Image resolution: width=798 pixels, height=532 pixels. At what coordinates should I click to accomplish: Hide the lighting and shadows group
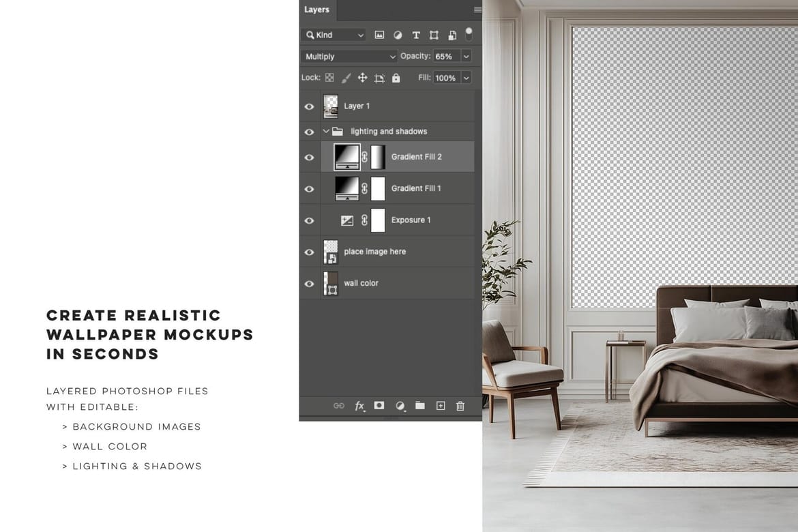click(309, 132)
